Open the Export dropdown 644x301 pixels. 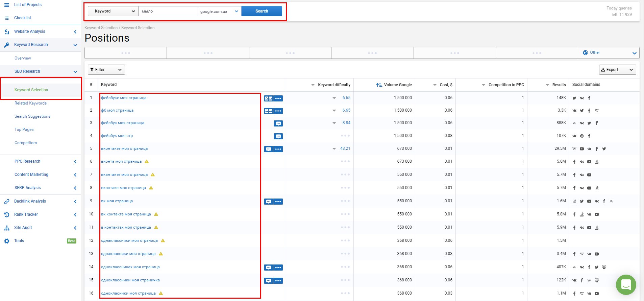click(617, 70)
